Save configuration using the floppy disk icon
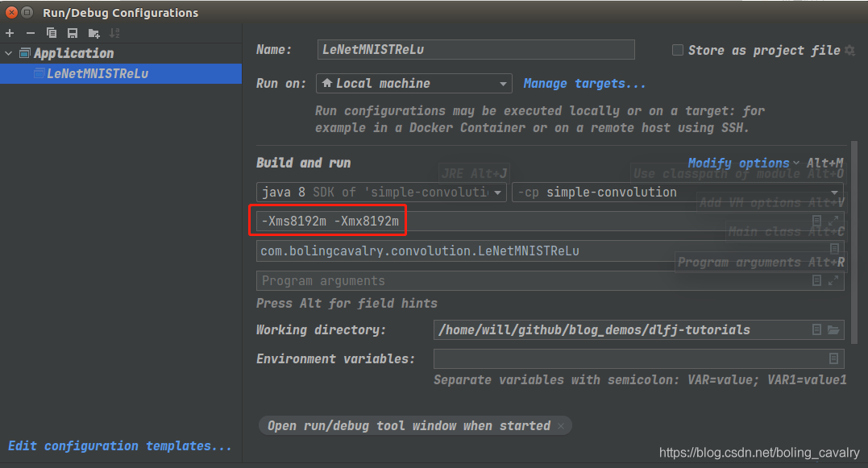 (x=73, y=33)
